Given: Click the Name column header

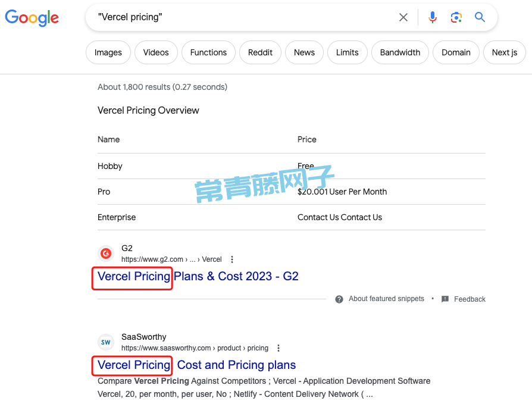Looking at the screenshot, I should [x=108, y=139].
